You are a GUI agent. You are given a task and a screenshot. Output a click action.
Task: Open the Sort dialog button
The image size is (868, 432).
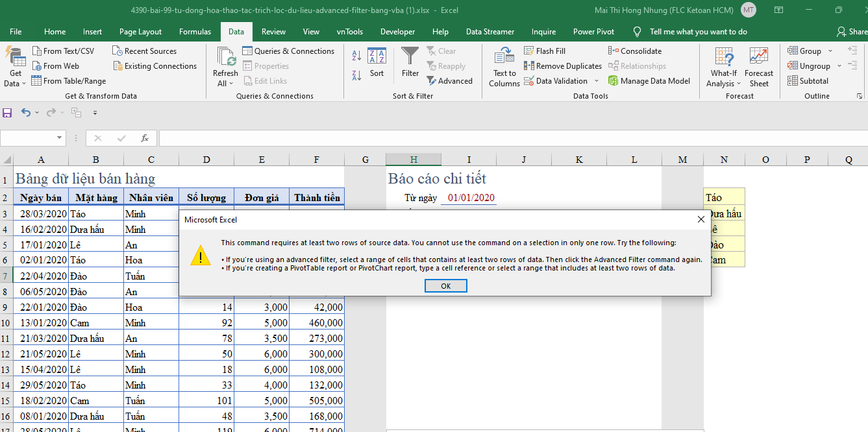coord(377,62)
